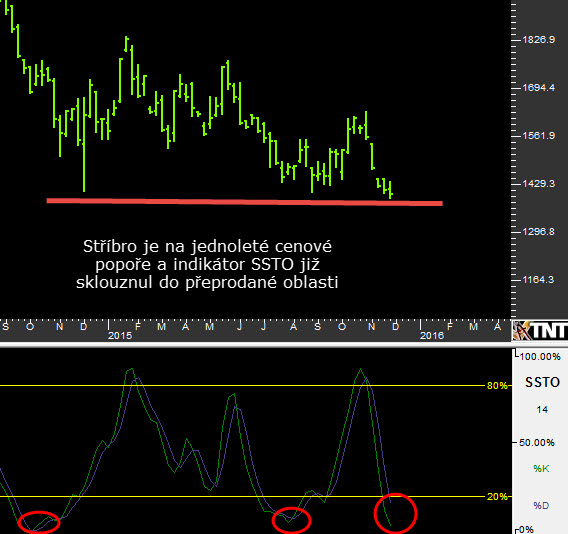Select the SSTO indicator label

pos(542,382)
